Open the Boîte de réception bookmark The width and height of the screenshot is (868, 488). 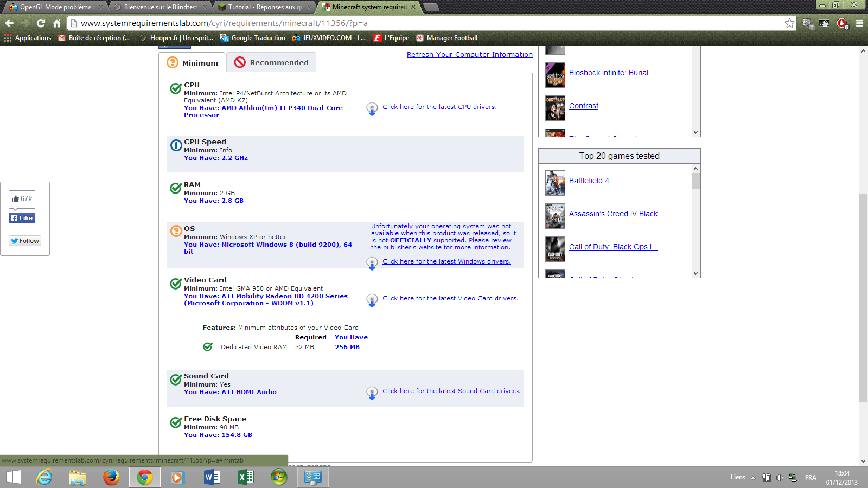coord(94,38)
